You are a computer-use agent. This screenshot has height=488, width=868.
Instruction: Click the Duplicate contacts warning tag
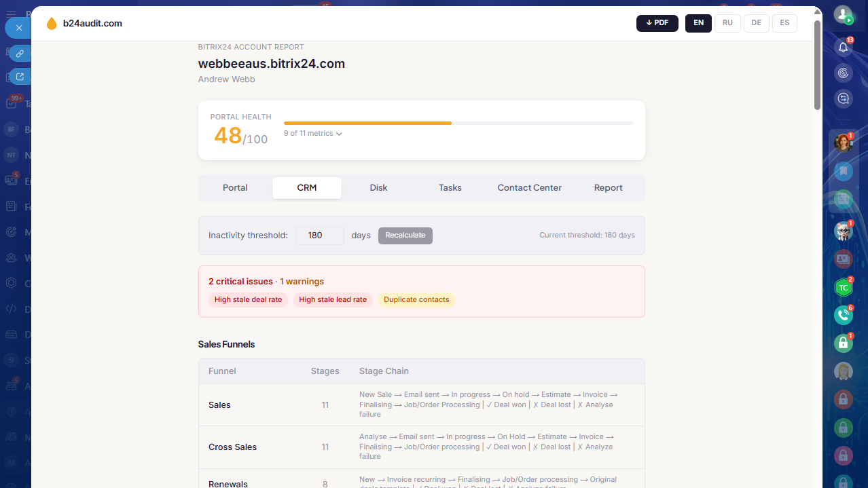click(416, 300)
